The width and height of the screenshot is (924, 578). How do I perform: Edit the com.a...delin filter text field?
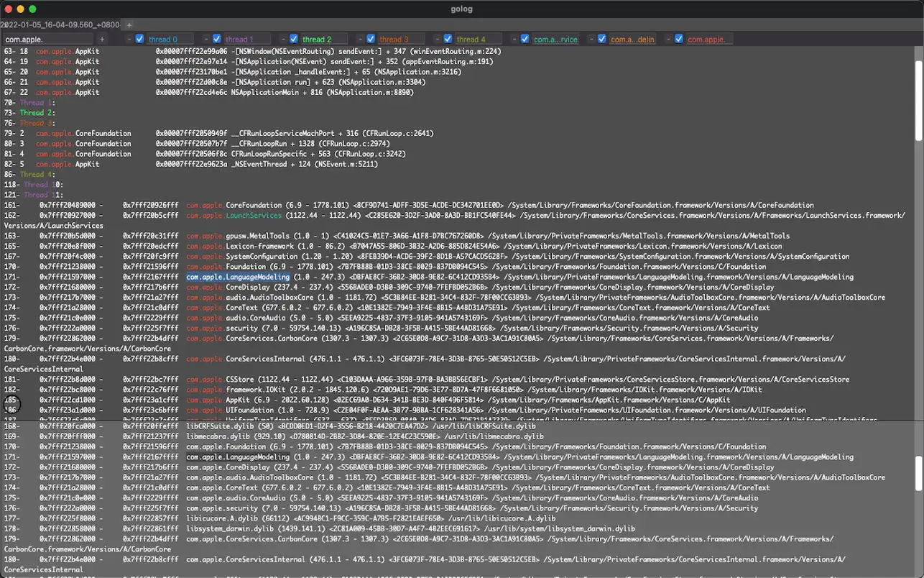(x=632, y=40)
